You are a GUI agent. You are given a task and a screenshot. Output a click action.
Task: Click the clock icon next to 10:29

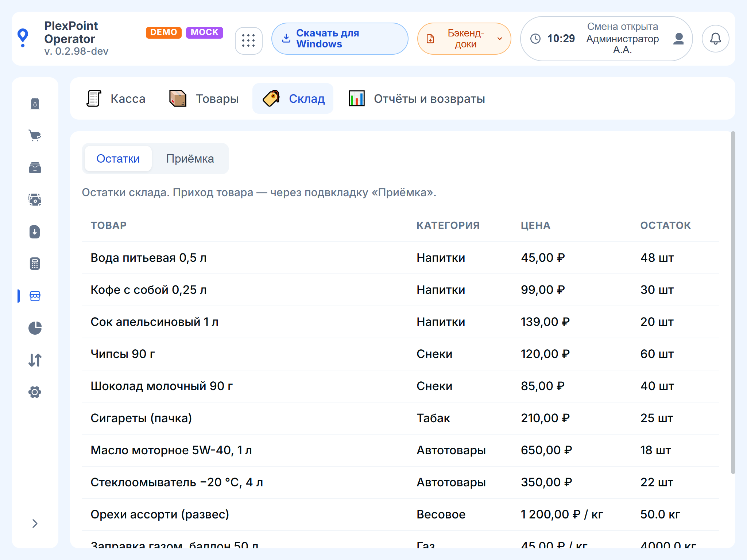(535, 39)
